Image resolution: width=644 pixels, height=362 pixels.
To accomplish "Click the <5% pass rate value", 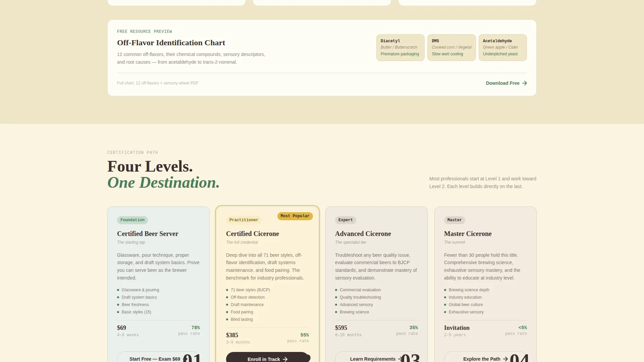I will (x=523, y=327).
